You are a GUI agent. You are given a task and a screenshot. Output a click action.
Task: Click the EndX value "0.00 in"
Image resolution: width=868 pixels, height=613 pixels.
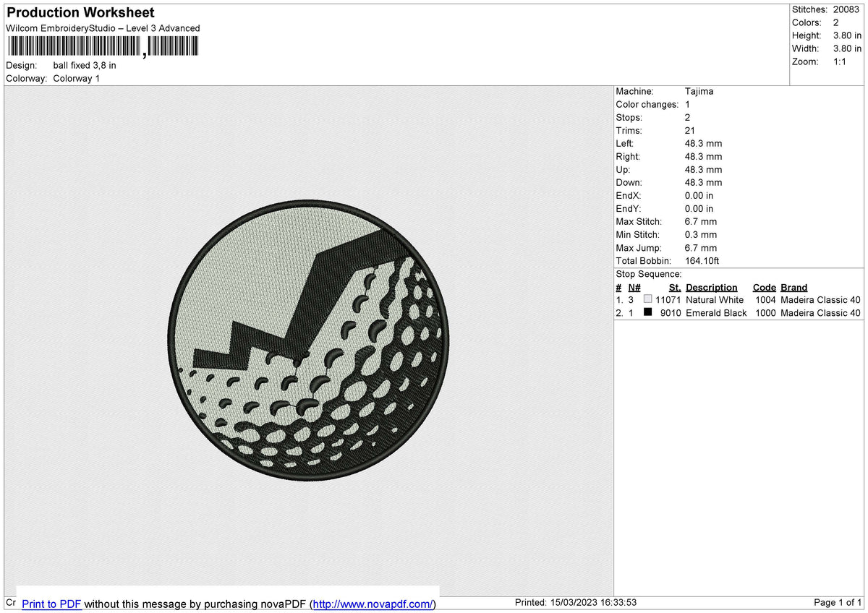click(x=699, y=195)
